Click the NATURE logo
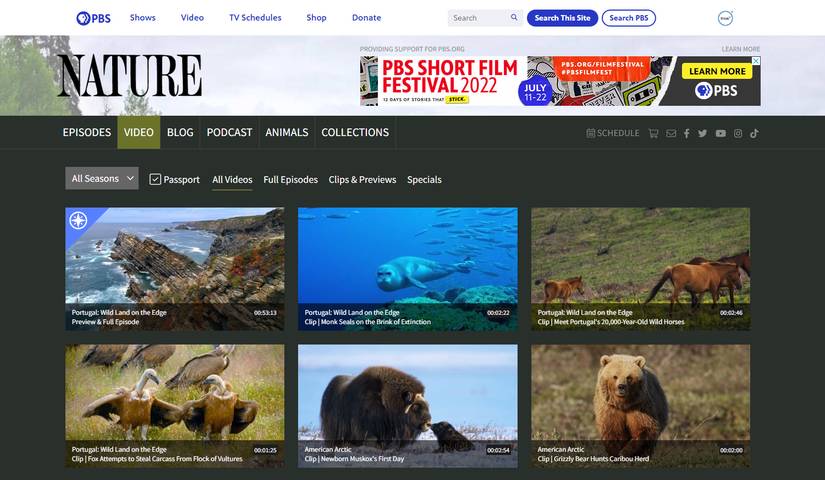The width and height of the screenshot is (825, 480). 129,76
